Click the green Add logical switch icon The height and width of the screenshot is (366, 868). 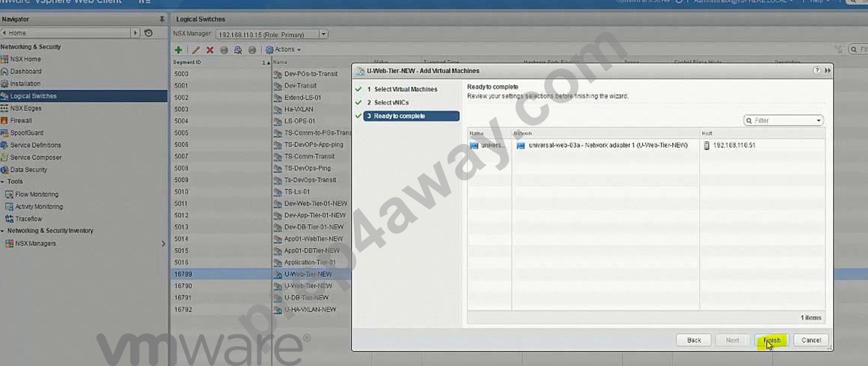(x=178, y=50)
